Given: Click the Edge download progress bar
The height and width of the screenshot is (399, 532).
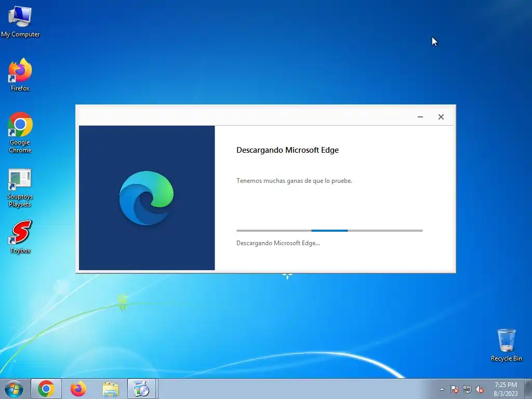Looking at the screenshot, I should [329, 231].
